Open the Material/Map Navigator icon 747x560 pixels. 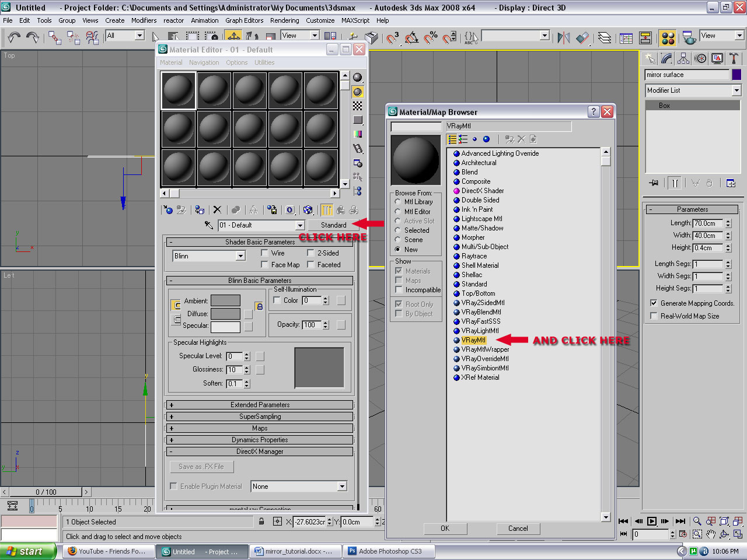point(358,191)
